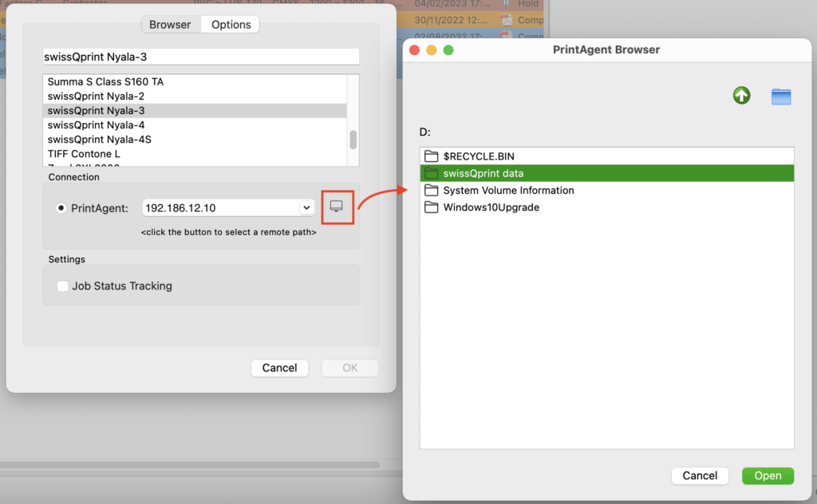Click the green up-arrow parent folder icon
The height and width of the screenshot is (504, 817).
(742, 96)
